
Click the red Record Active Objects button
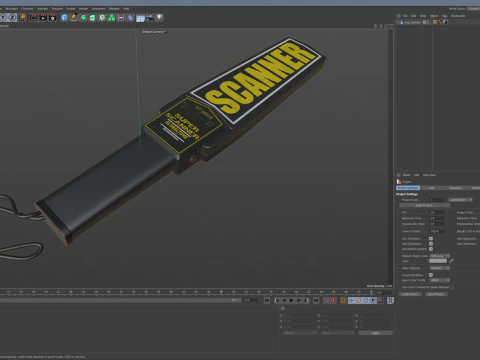pos(333,300)
